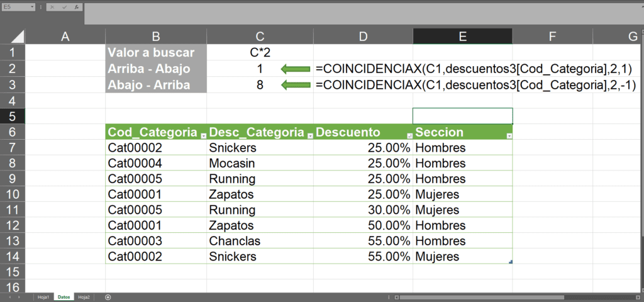Click the Enter checkmark formula bar icon
The height and width of the screenshot is (302, 644).
[x=64, y=7]
